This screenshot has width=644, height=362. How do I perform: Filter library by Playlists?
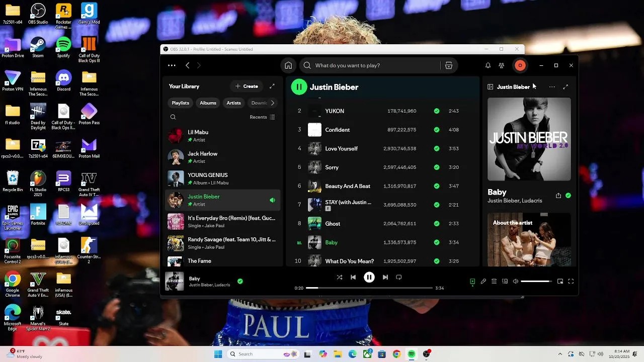pos(180,103)
